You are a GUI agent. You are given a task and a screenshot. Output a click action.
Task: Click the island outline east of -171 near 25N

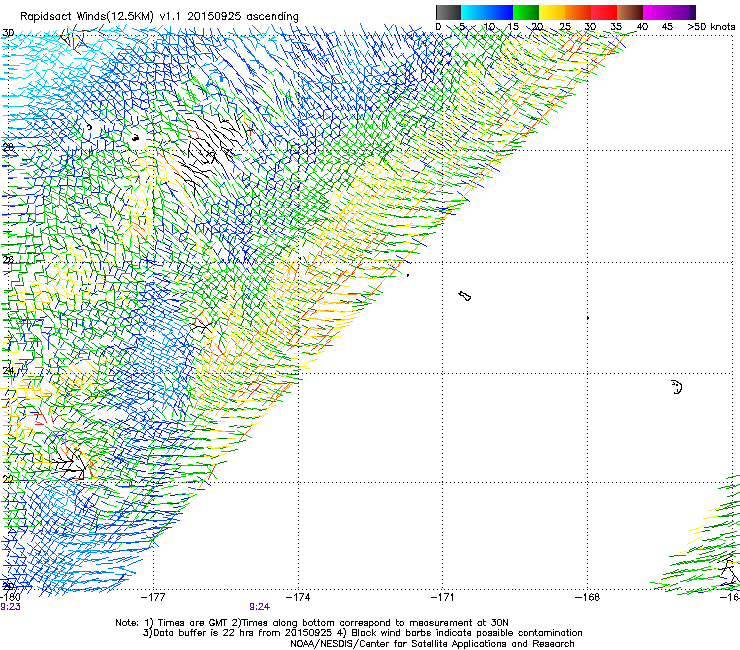[465, 296]
